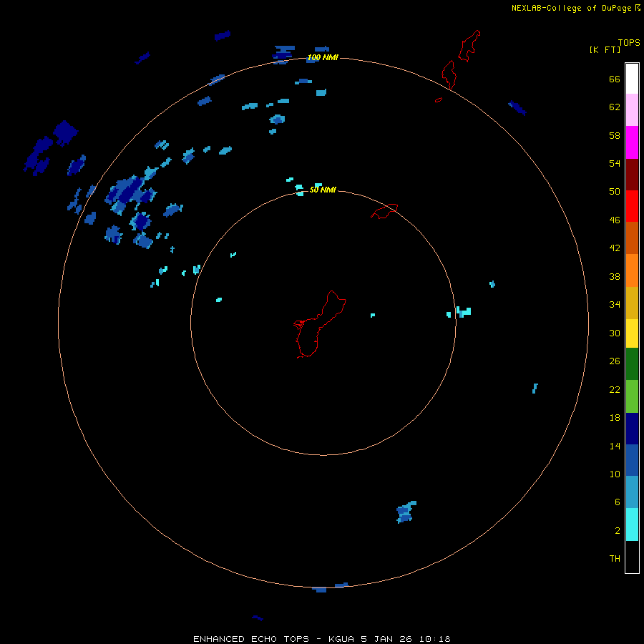Click the mustard gold legend color band
644x644 pixels.
(632, 303)
